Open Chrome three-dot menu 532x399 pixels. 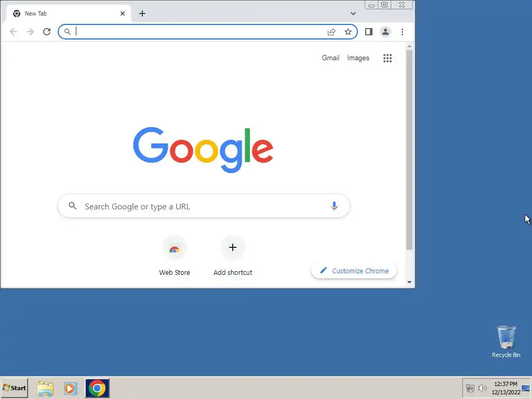[x=403, y=32]
